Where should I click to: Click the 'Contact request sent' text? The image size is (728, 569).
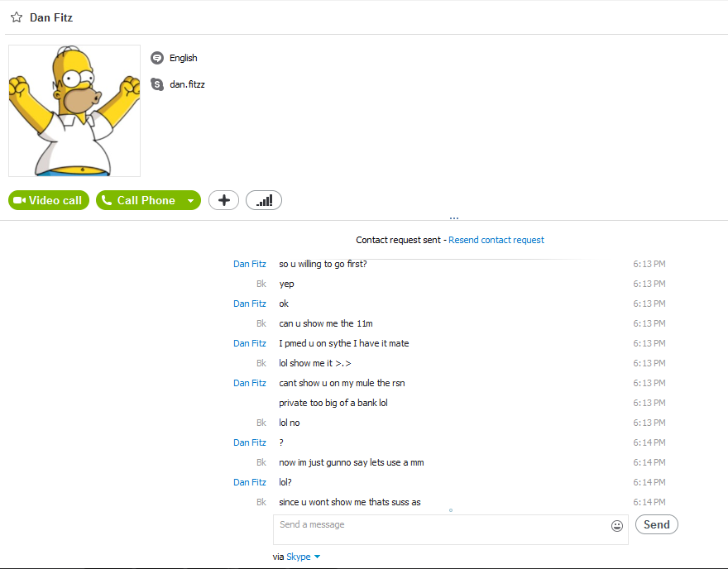pos(398,240)
